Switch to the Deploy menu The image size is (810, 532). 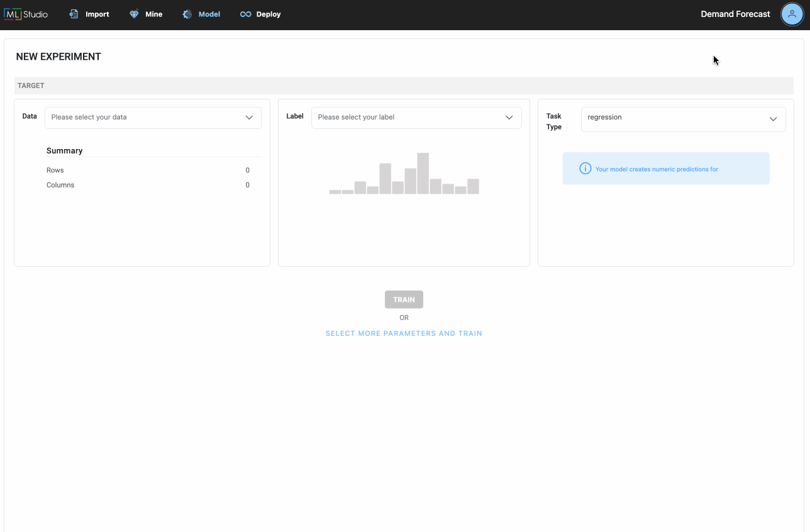pyautogui.click(x=260, y=14)
